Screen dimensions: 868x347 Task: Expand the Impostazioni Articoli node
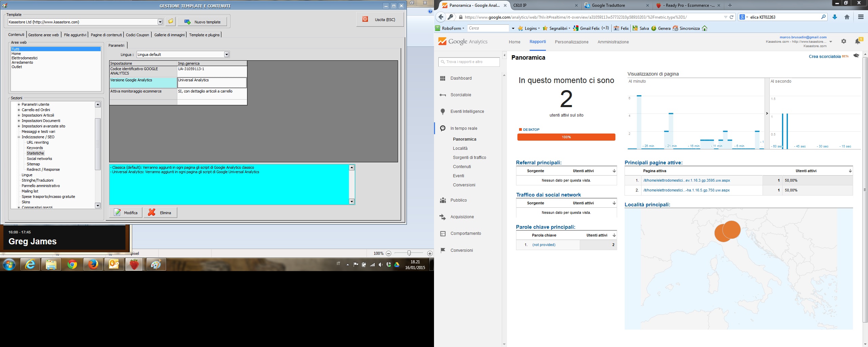coord(19,115)
